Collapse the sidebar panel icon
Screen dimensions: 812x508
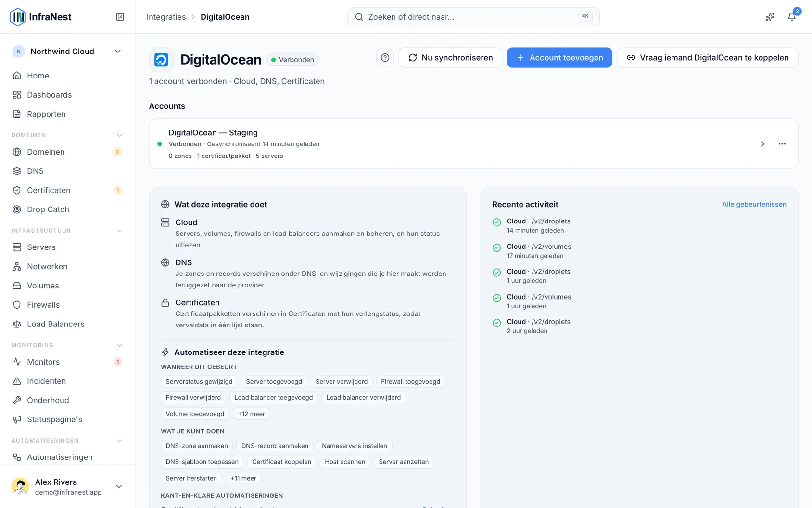pos(120,17)
